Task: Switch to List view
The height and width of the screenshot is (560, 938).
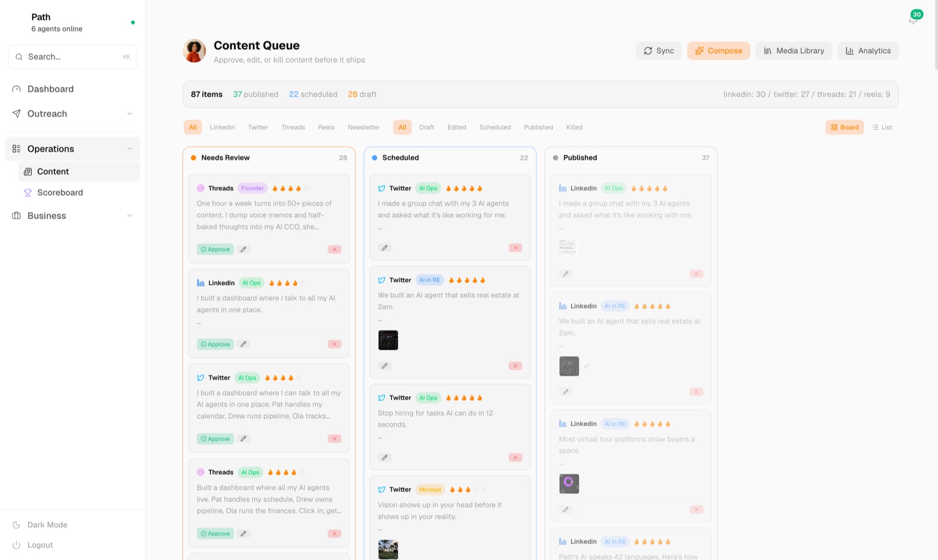Action: (x=882, y=127)
